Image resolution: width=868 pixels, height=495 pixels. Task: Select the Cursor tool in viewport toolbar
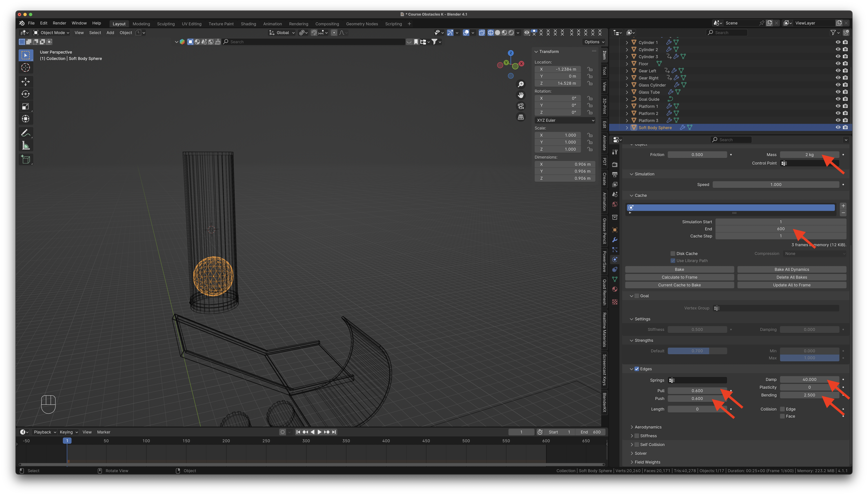pyautogui.click(x=25, y=68)
